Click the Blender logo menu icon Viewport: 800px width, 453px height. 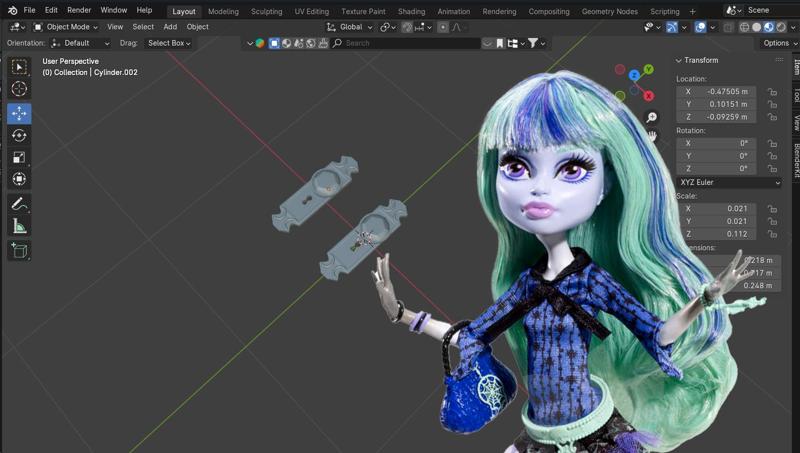point(12,10)
